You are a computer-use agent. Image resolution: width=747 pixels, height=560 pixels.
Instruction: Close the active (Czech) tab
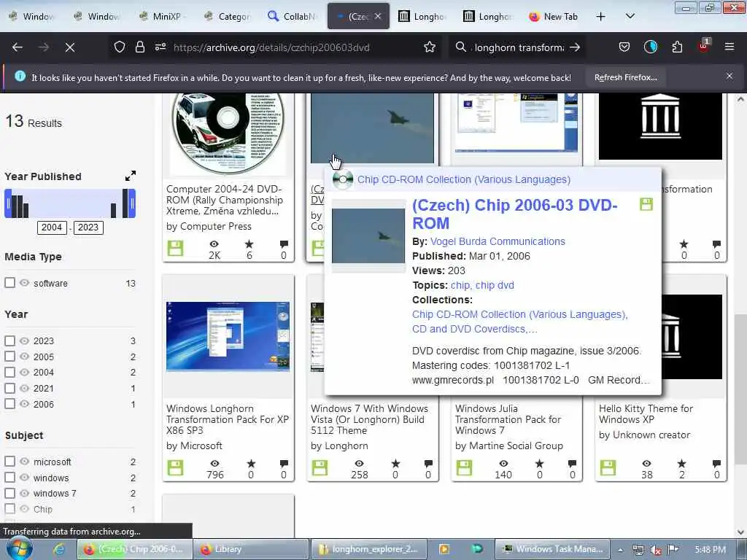click(x=378, y=16)
